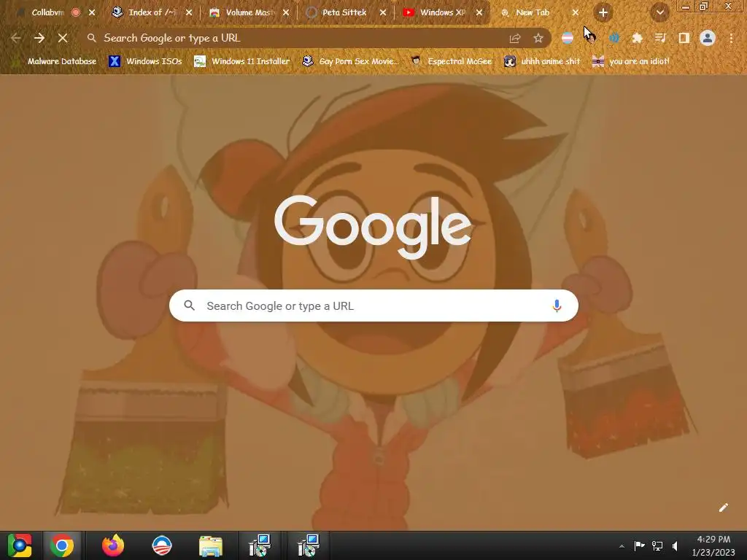Open the second installer taskbar item
This screenshot has width=747, height=560.
coord(309,545)
